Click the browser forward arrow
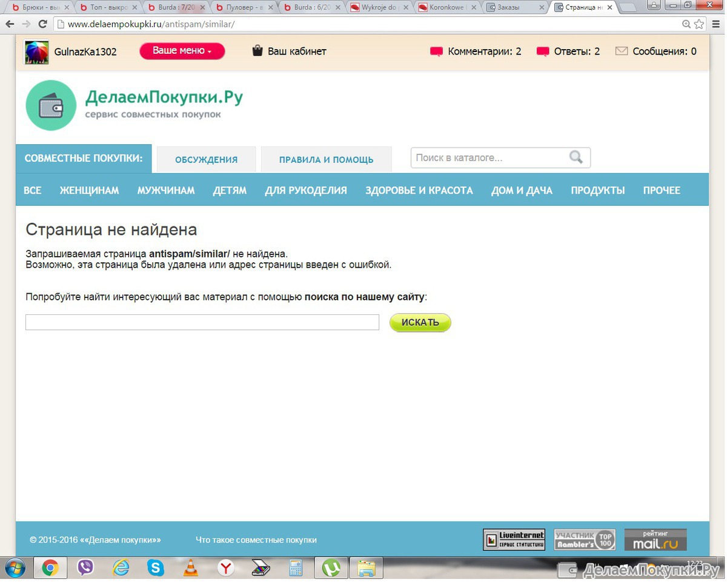The height and width of the screenshot is (588, 727). [26, 24]
